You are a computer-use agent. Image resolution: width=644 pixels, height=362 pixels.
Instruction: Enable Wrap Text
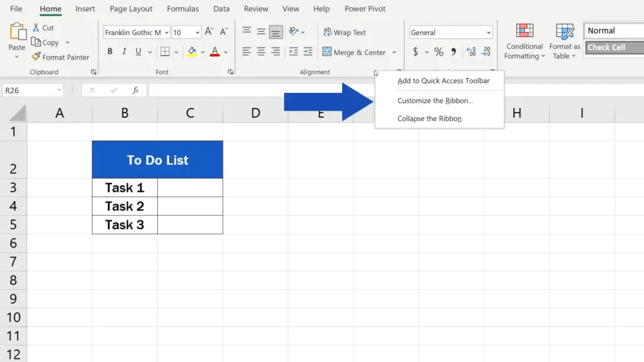tap(345, 32)
